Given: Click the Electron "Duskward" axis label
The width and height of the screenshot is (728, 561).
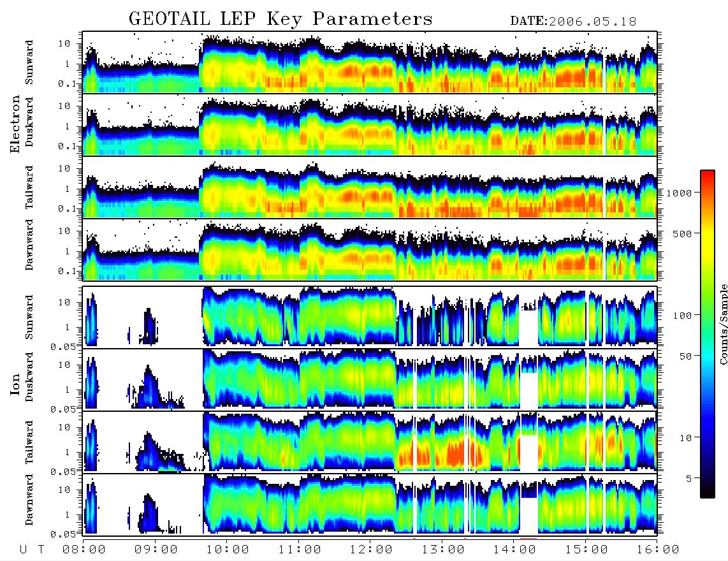Looking at the screenshot, I should [x=29, y=122].
